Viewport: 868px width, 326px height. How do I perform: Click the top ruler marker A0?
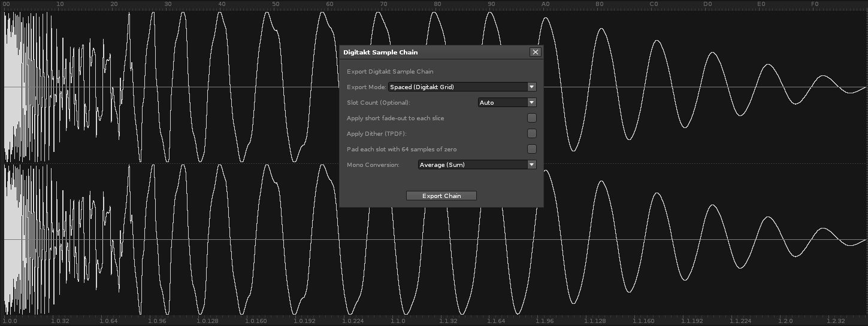tap(545, 4)
